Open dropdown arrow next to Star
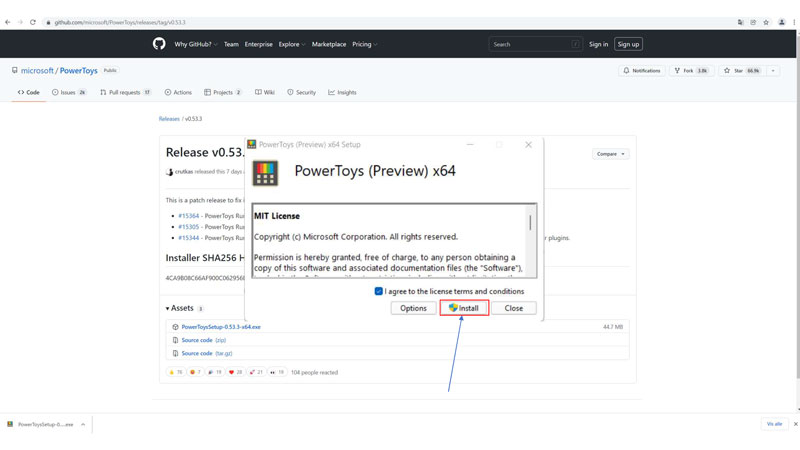The image size is (800, 450). 773,71
